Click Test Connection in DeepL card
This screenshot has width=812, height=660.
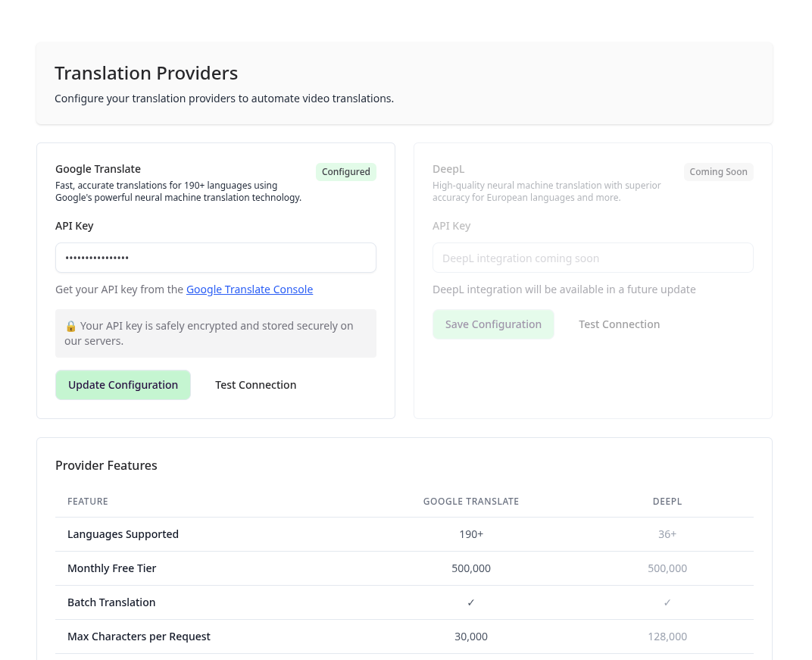619,324
